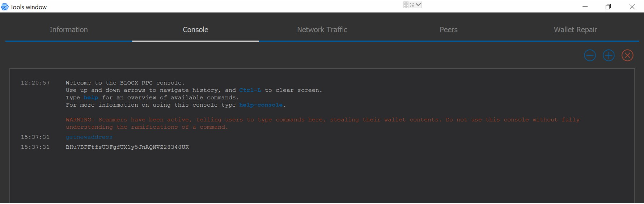Open the Wallet Repair tab
Viewport: 644px width, 204px height.
pos(575,30)
